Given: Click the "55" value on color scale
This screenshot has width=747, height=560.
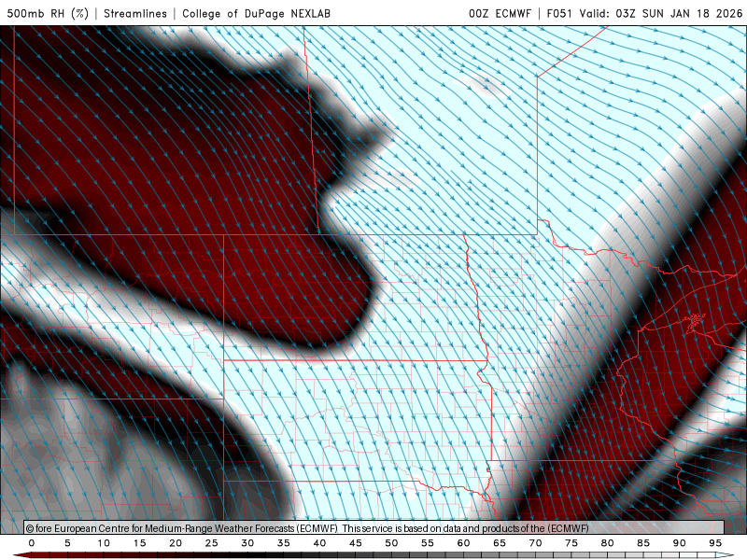Looking at the screenshot, I should tap(428, 543).
